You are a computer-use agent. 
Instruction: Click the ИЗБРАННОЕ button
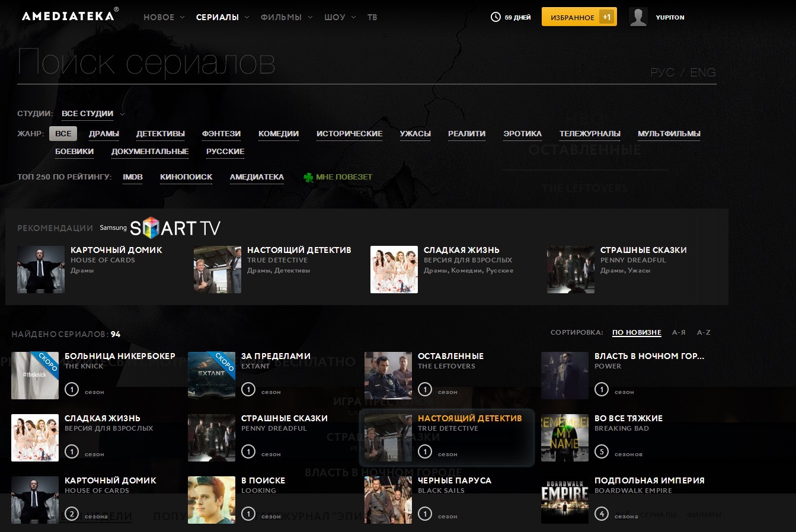573,17
